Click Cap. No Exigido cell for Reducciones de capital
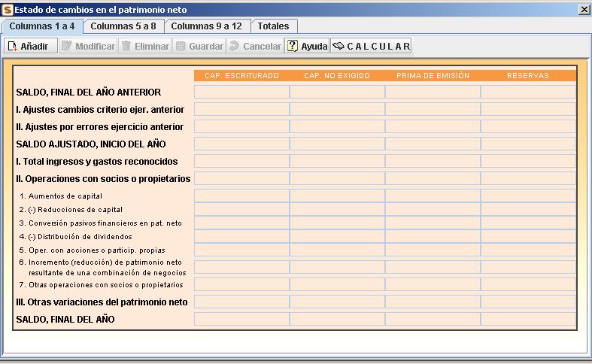This screenshot has width=592, height=364. 337,209
